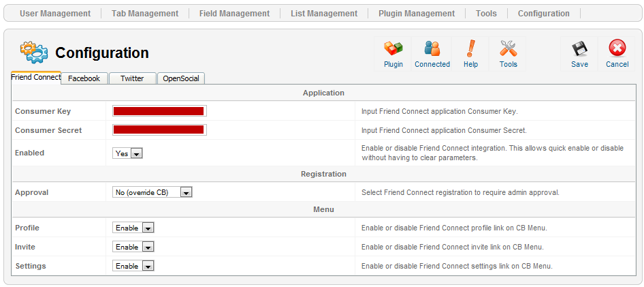
Task: Click the Application section header
Action: pyautogui.click(x=323, y=93)
